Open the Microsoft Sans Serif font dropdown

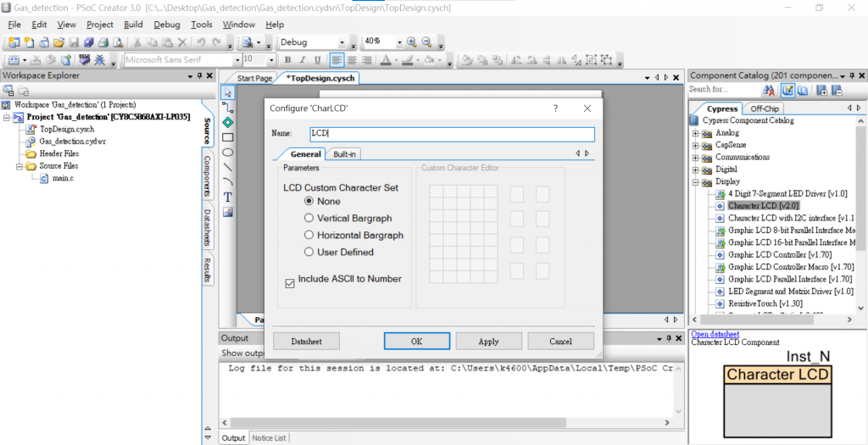[238, 60]
